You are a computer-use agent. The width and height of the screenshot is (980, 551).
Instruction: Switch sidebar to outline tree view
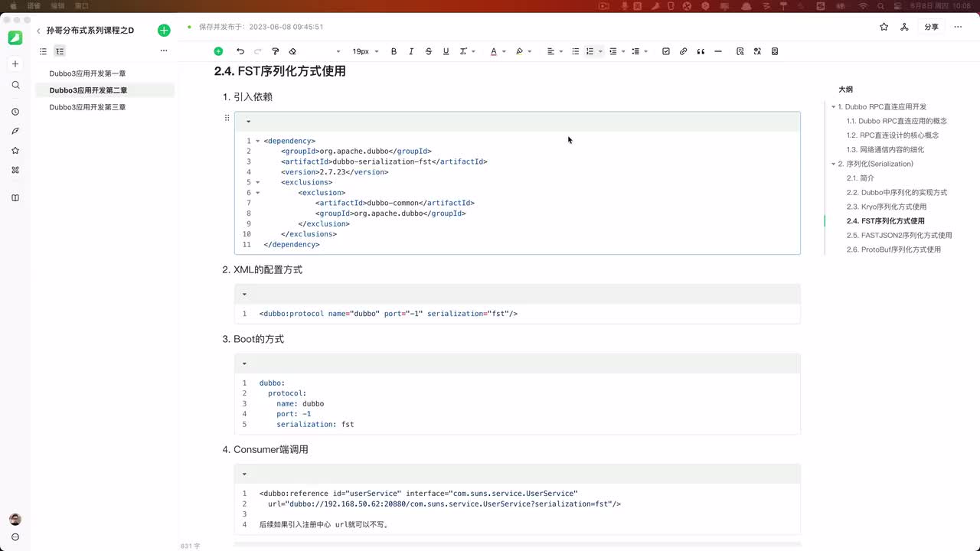[x=60, y=51]
